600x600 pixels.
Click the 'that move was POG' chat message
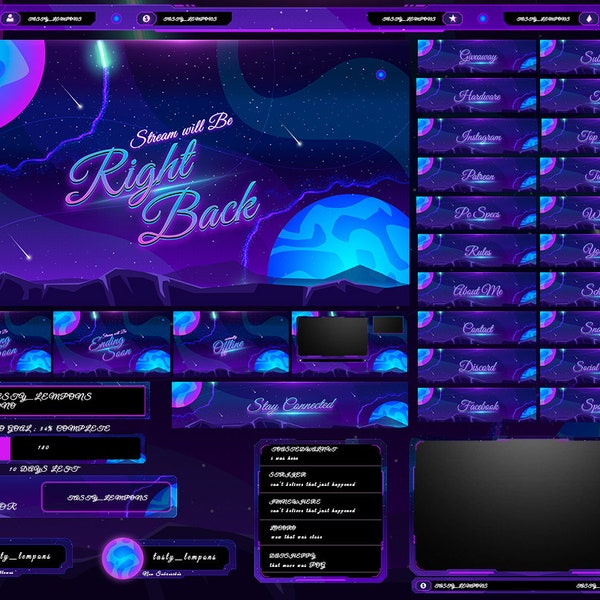point(297,565)
